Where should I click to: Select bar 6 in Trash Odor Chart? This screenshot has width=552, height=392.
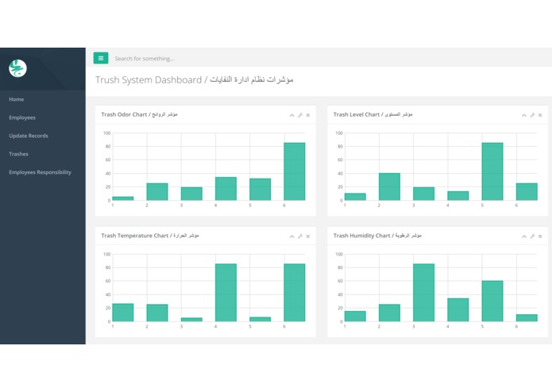click(x=295, y=171)
